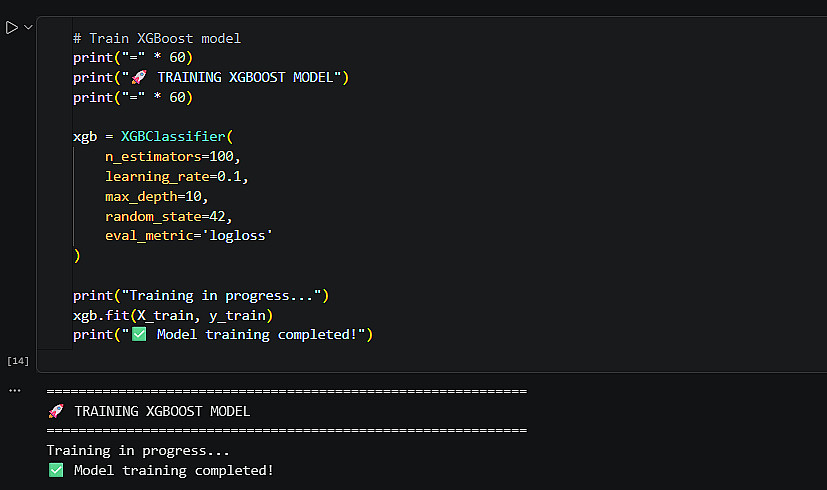Open the run options chevron dropdown
Image resolution: width=827 pixels, height=490 pixels.
tap(28, 27)
